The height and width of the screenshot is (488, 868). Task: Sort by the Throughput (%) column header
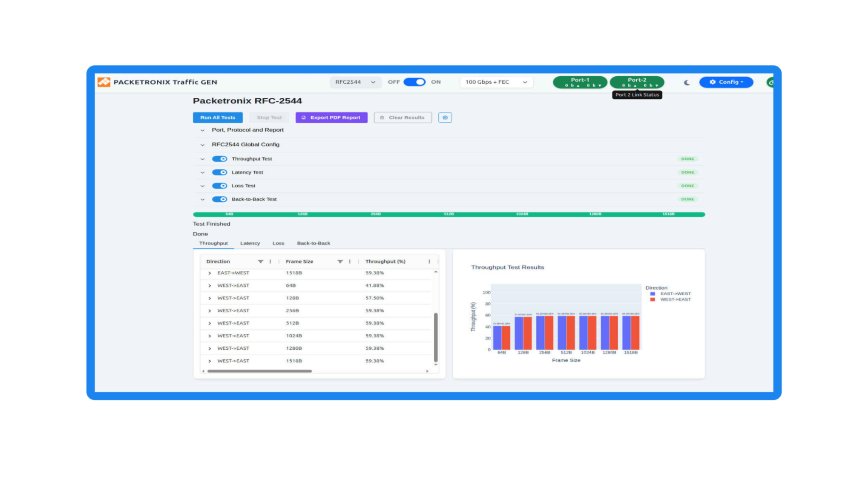tap(385, 261)
